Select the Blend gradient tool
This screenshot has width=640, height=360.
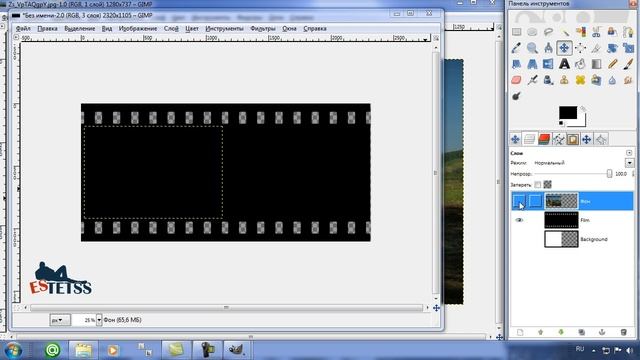point(596,64)
